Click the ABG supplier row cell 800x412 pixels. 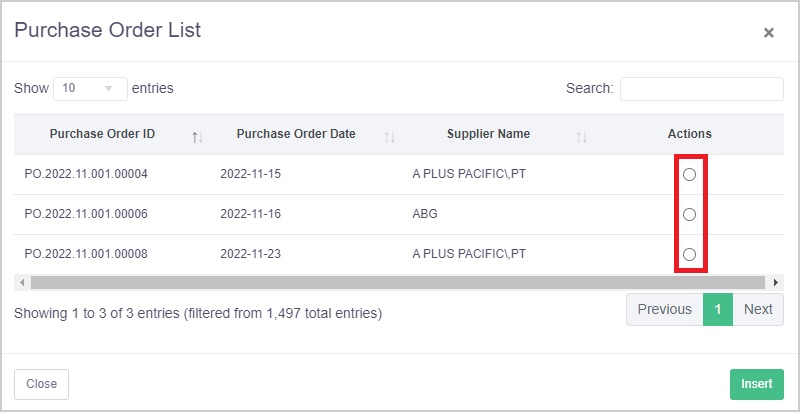425,214
